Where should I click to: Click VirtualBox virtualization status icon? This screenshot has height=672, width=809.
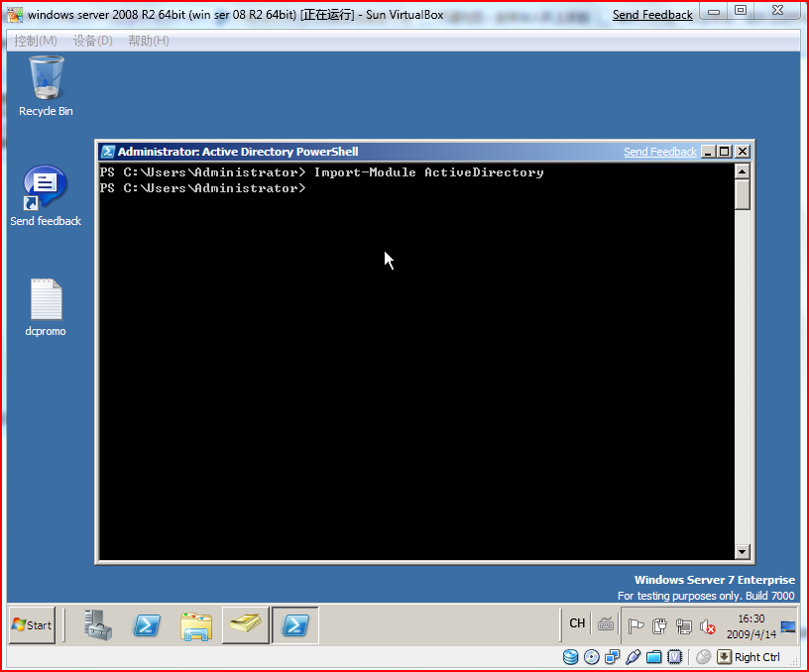point(675,656)
